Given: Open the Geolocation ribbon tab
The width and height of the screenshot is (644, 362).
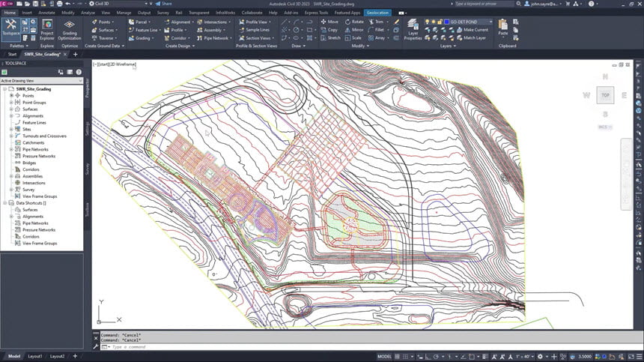Looking at the screenshot, I should 377,13.
